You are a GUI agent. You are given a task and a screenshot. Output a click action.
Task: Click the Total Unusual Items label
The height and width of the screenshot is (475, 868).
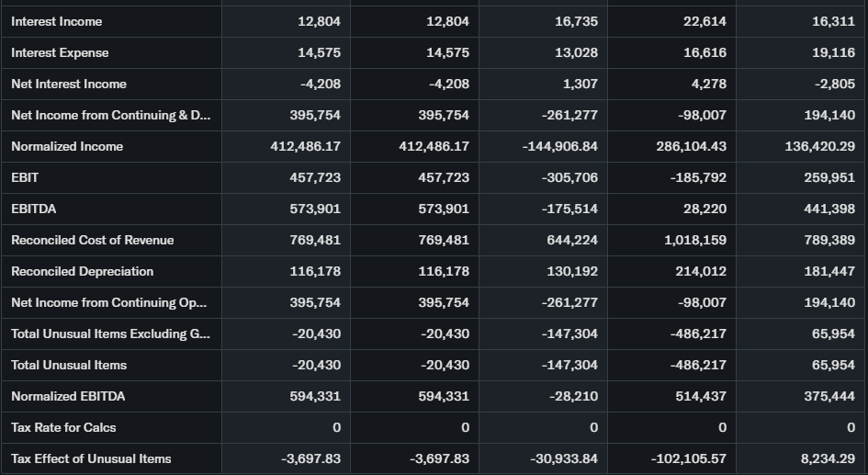coord(69,365)
